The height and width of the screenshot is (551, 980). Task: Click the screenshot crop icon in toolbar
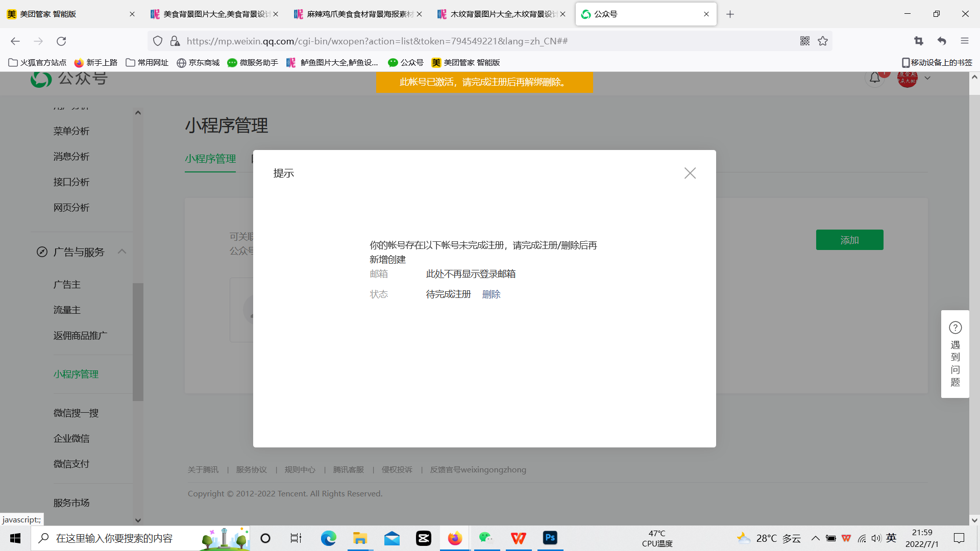(x=919, y=41)
